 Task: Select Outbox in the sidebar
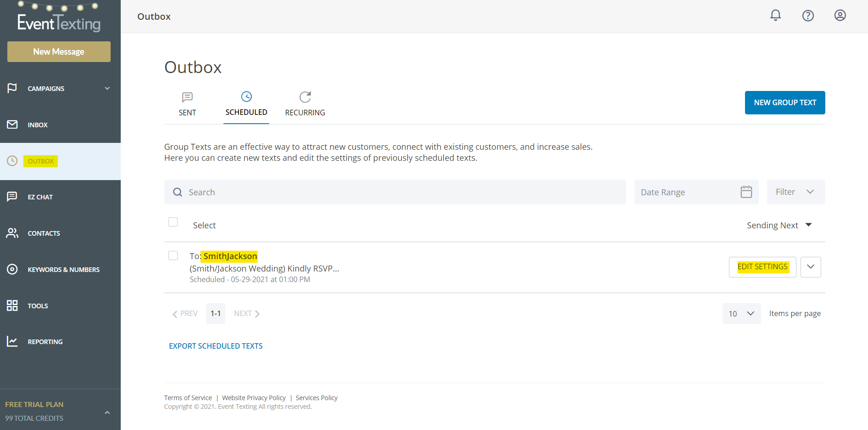coord(60,161)
